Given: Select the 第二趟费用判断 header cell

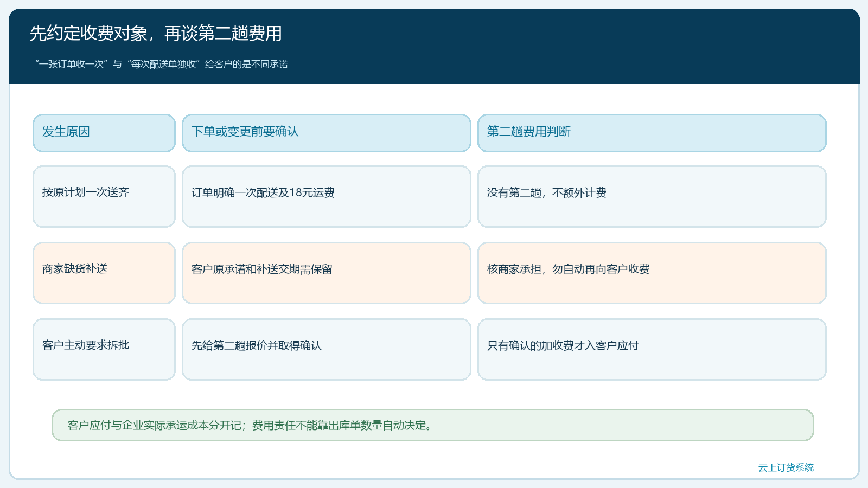Looking at the screenshot, I should 652,133.
